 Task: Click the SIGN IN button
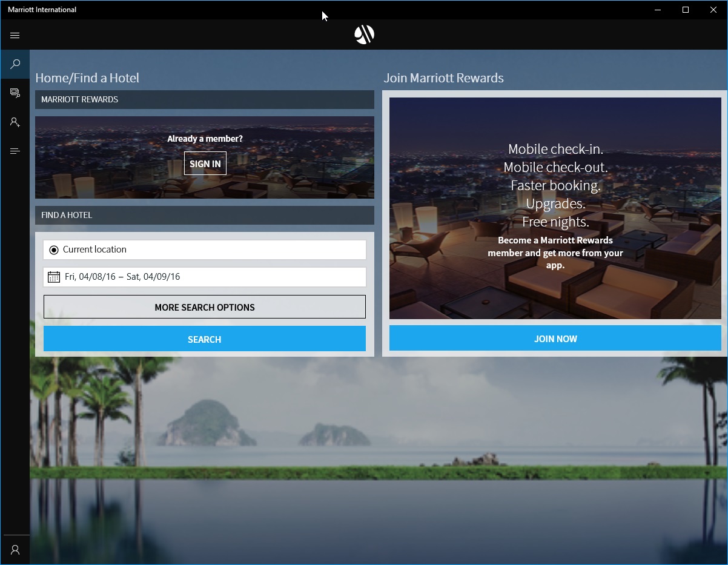click(205, 163)
